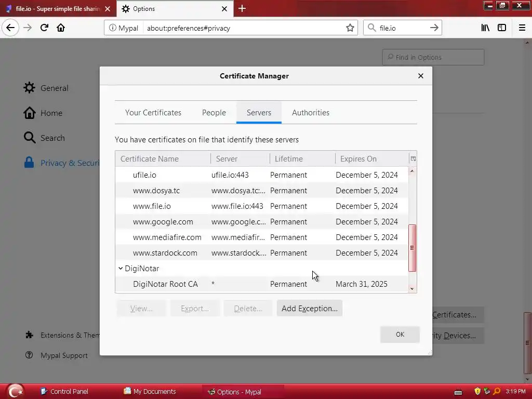This screenshot has height=399, width=532.
Task: Close the file.io browser tab
Action: pos(108,9)
